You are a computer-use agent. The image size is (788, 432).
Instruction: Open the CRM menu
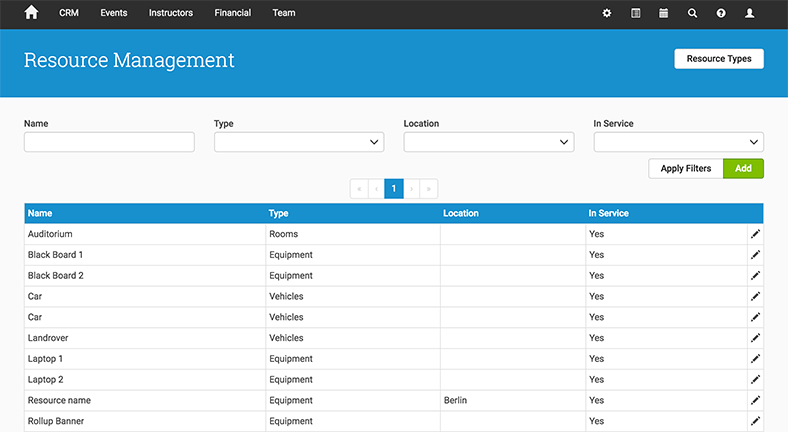pyautogui.click(x=69, y=13)
